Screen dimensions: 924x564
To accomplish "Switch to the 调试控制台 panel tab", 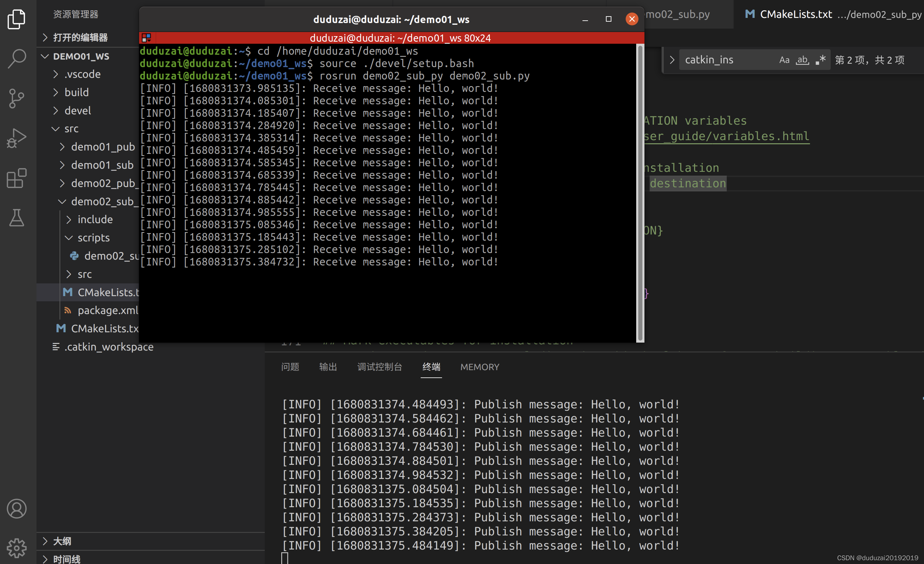I will (379, 367).
